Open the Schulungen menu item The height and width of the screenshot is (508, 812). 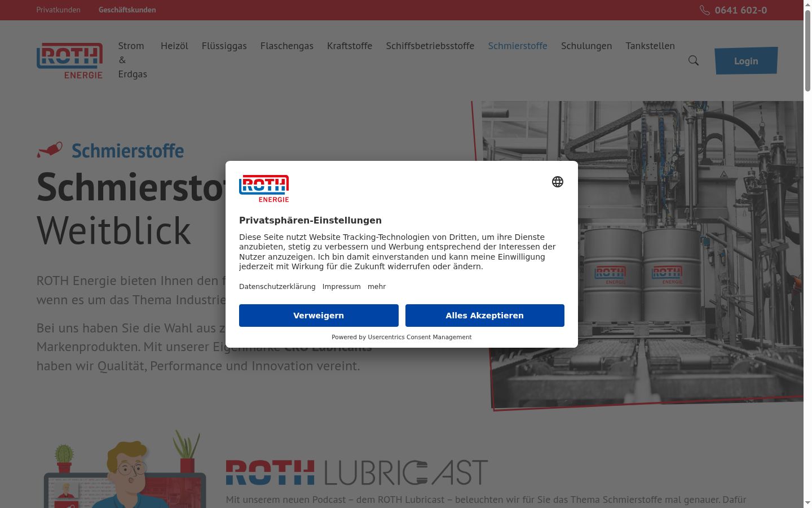[586, 46]
